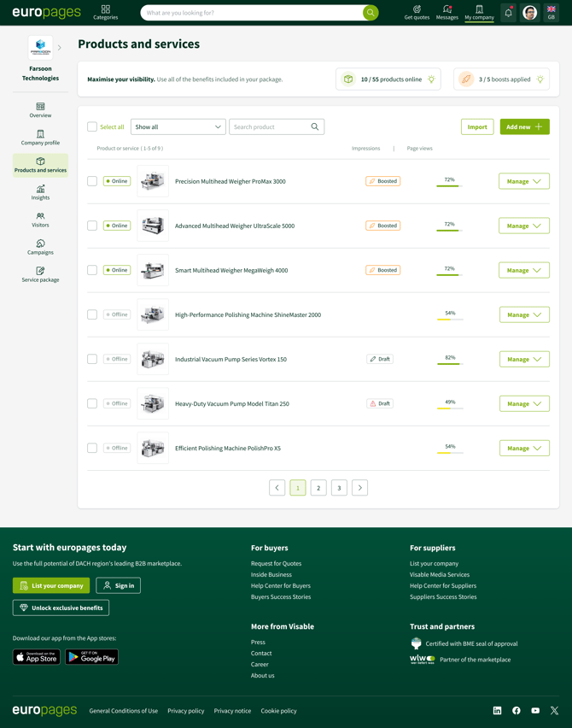572x728 pixels.
Task: Open the user avatar profile picture
Action: pos(530,13)
